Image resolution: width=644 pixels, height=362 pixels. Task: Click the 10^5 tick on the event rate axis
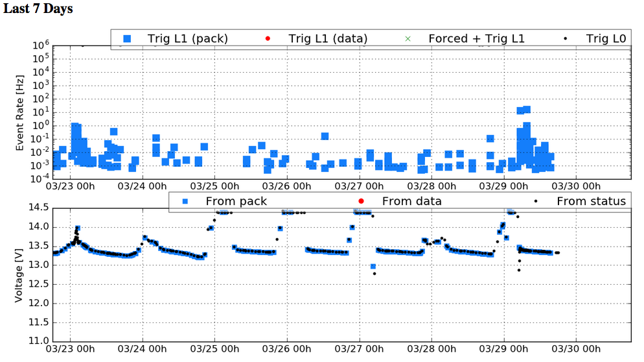pyautogui.click(x=41, y=58)
